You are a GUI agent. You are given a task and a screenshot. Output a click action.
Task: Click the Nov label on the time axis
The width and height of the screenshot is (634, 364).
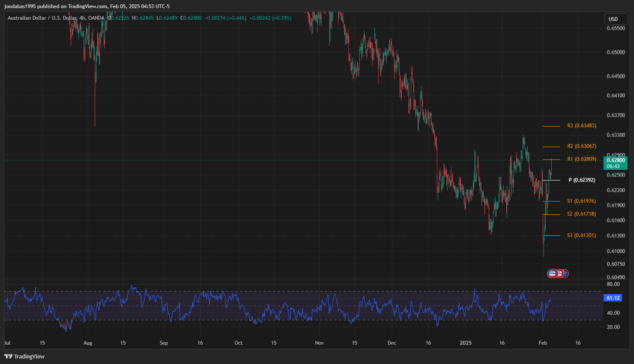coord(319,343)
